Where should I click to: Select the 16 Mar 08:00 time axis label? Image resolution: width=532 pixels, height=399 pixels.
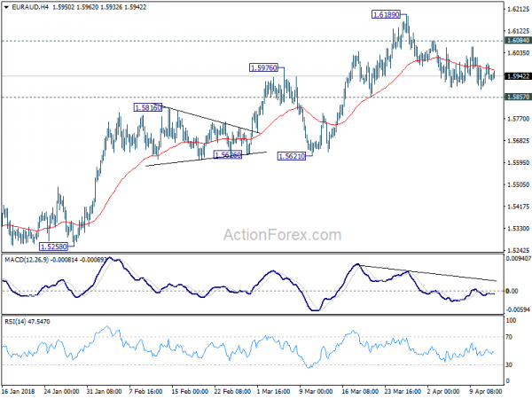(360, 391)
